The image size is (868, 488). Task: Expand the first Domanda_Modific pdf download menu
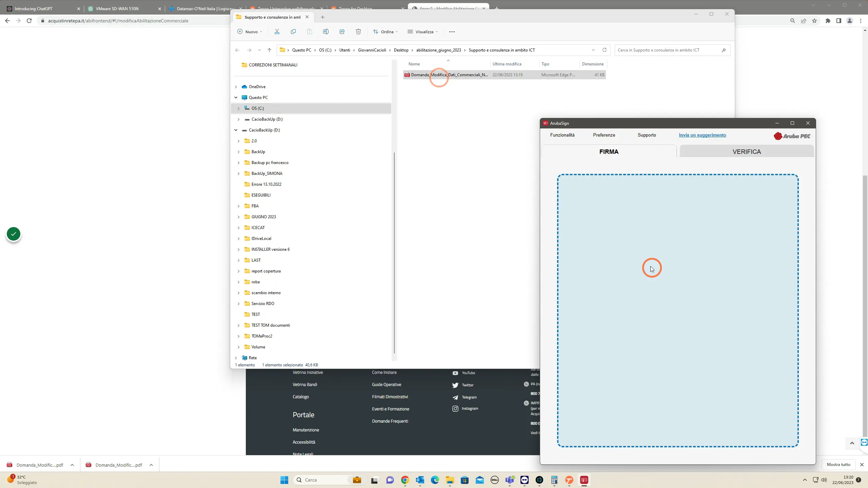tap(72, 465)
